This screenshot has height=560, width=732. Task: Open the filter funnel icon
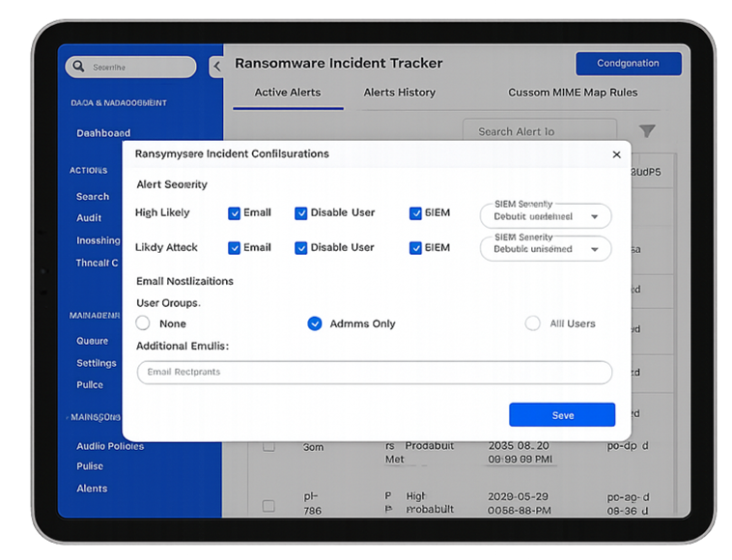[x=647, y=130]
